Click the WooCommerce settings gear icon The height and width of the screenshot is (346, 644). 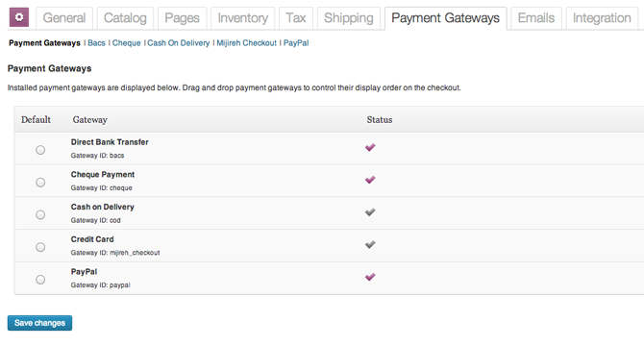tap(19, 17)
